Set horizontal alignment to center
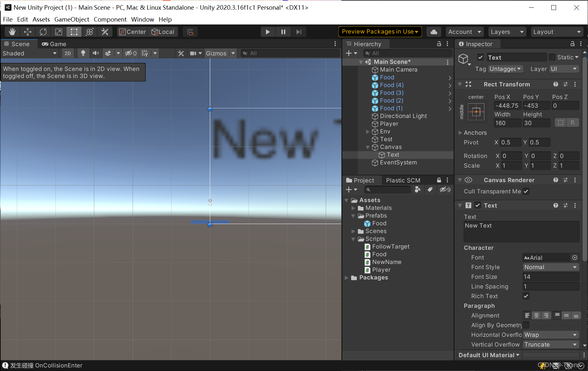 [536, 316]
